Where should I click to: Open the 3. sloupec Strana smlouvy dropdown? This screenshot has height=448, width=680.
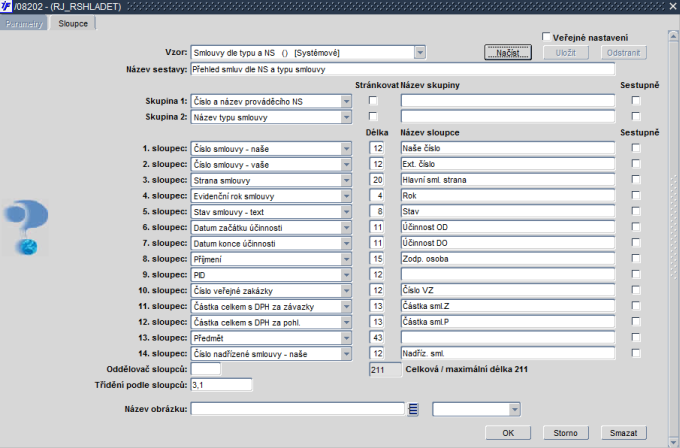346,180
